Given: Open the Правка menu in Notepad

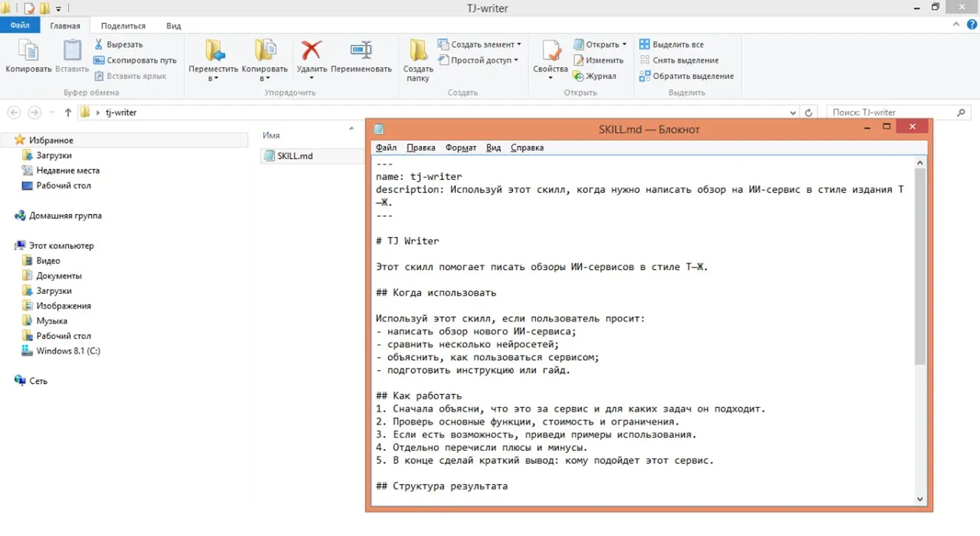Looking at the screenshot, I should tap(421, 148).
